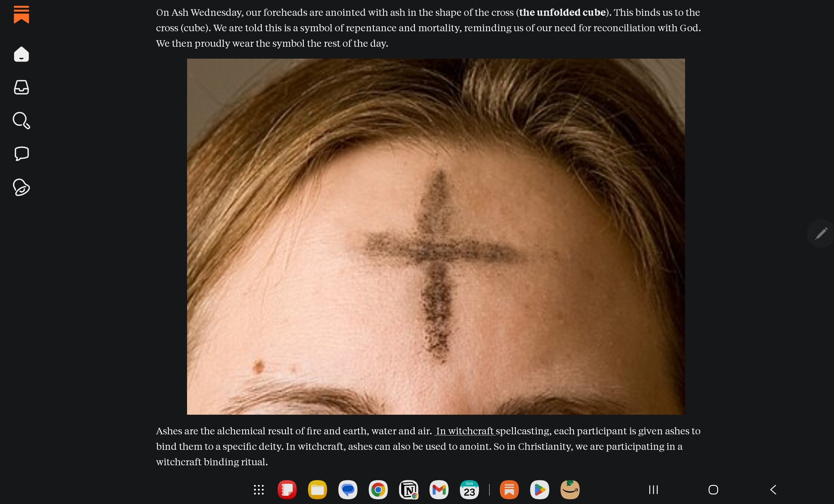Tap the Substack app in taskbar
834x504 pixels.
tap(509, 489)
